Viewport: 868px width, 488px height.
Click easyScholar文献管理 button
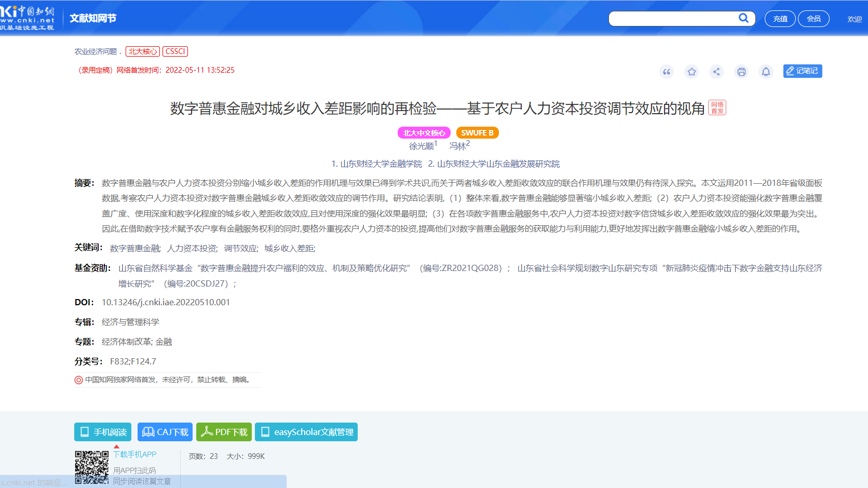point(306,432)
